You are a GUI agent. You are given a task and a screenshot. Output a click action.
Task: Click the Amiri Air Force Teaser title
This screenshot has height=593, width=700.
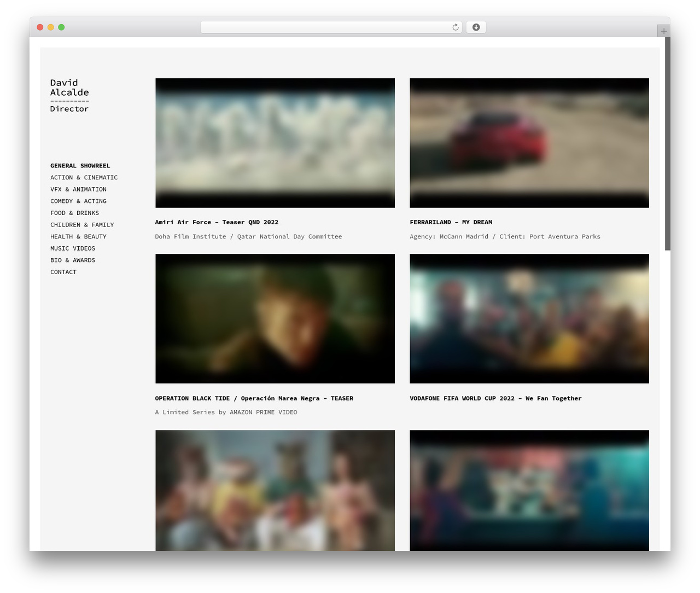[x=217, y=223]
